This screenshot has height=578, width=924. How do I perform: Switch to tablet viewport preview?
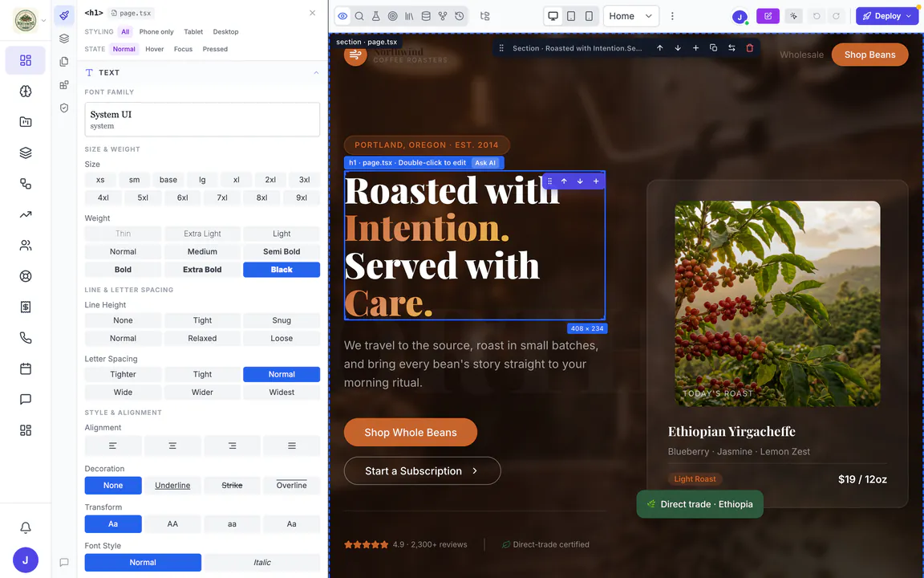[571, 16]
